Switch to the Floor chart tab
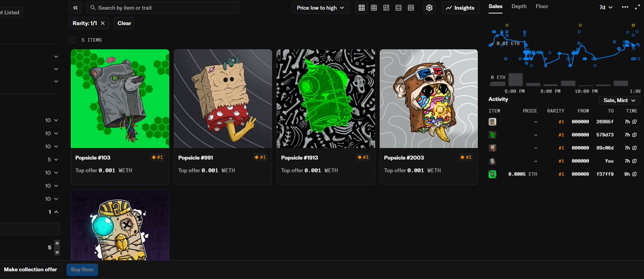The width and height of the screenshot is (644, 279). [x=542, y=6]
